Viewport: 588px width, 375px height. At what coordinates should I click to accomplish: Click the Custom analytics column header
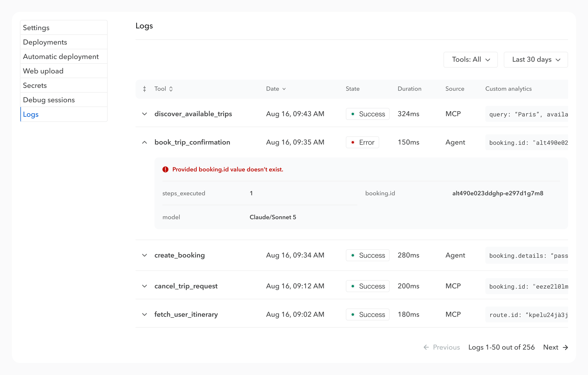pyautogui.click(x=508, y=89)
